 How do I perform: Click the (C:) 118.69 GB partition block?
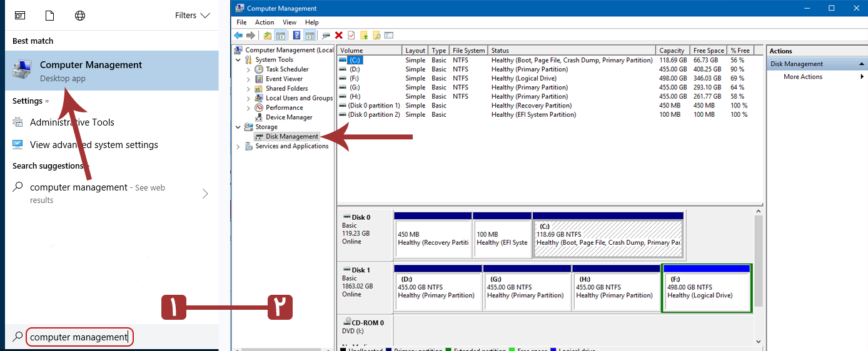point(608,235)
